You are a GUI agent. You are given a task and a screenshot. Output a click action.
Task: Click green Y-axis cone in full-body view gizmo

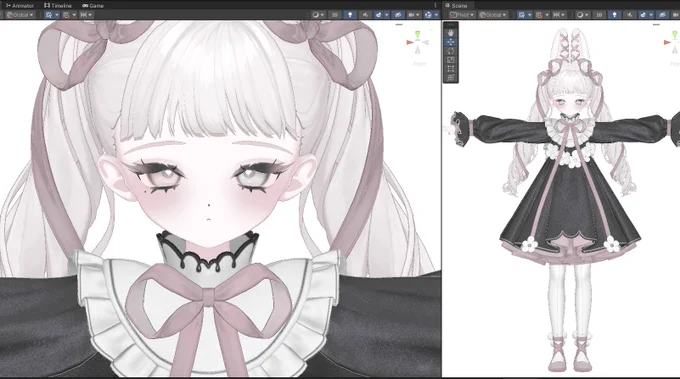tap(674, 34)
